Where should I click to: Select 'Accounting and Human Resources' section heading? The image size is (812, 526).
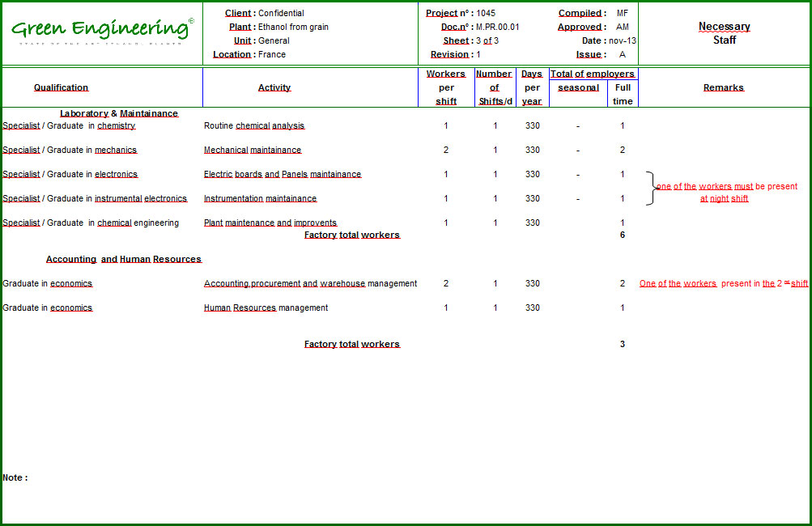(x=124, y=260)
